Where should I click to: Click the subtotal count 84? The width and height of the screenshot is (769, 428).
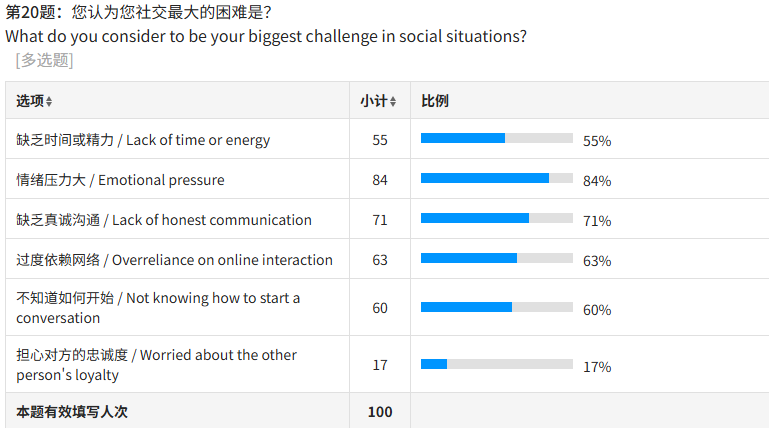point(380,180)
